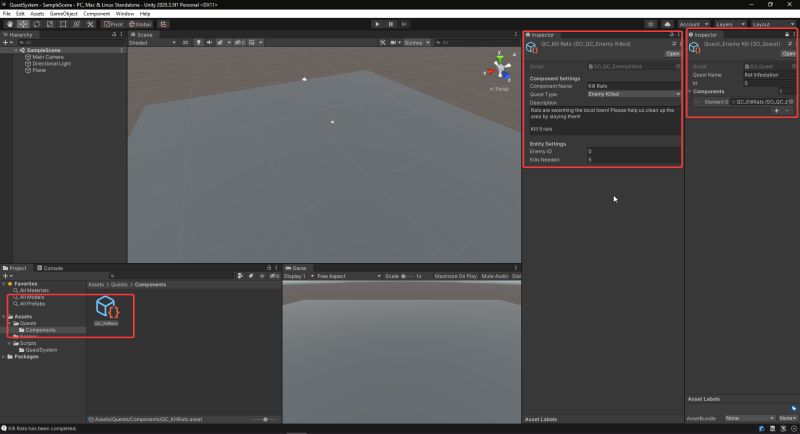Viewport: 800px width, 434px height.
Task: Select Main Camera in Hierarchy
Action: pyautogui.click(x=48, y=57)
